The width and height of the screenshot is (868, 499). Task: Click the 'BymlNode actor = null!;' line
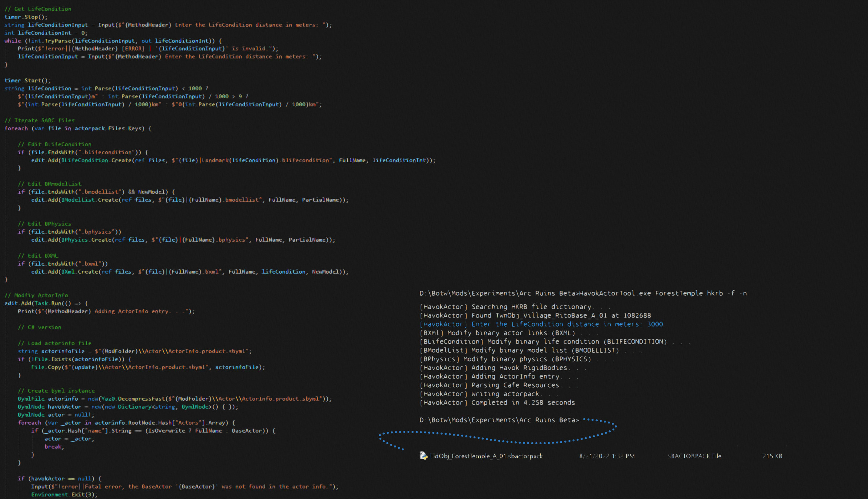click(x=56, y=414)
